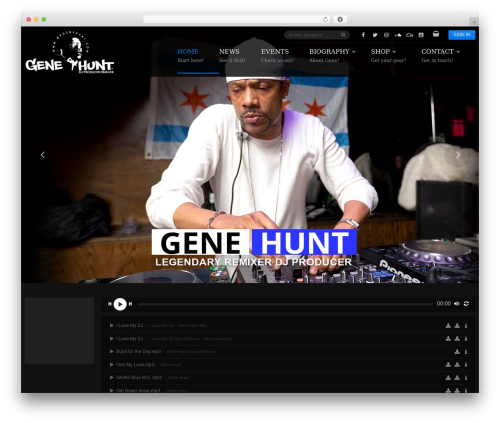Go to the next slide arrow

(x=458, y=155)
